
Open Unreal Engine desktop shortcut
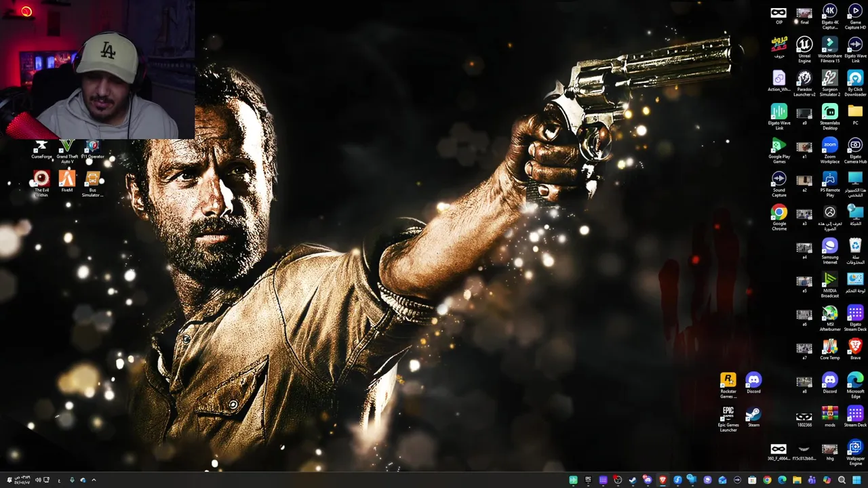[804, 49]
